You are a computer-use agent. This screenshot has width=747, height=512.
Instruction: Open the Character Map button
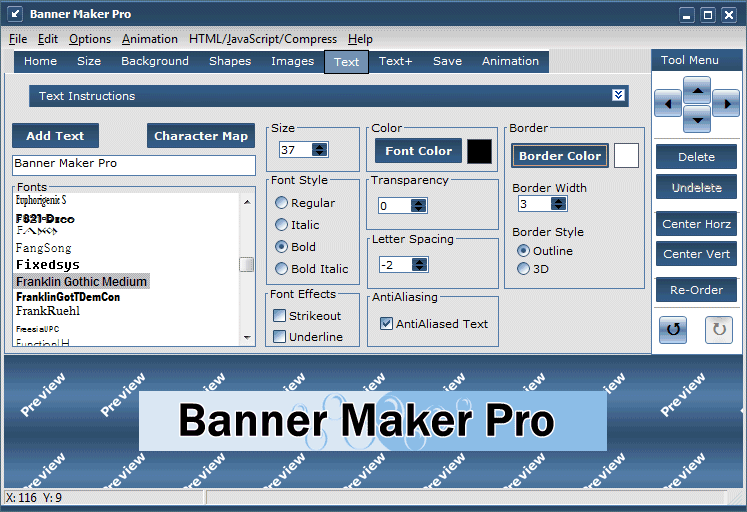(x=200, y=136)
